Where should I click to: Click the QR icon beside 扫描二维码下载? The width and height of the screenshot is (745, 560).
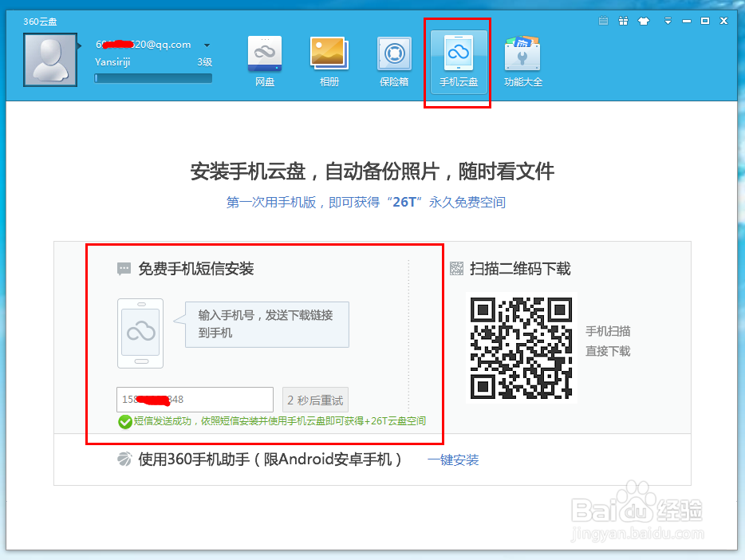[456, 268]
